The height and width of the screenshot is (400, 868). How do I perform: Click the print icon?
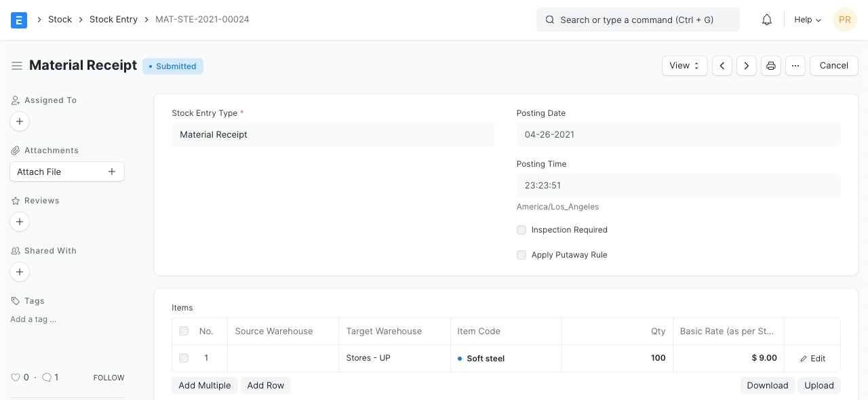tap(771, 66)
